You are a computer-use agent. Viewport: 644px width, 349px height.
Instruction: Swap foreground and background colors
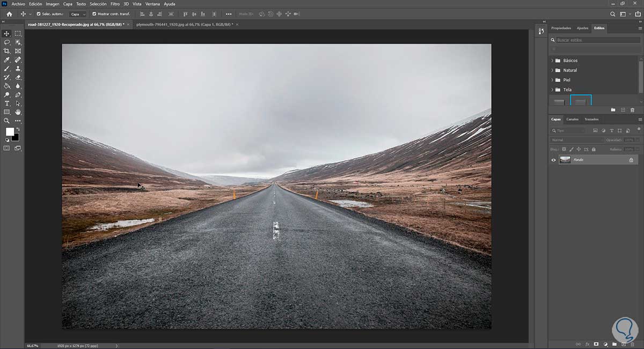point(18,129)
